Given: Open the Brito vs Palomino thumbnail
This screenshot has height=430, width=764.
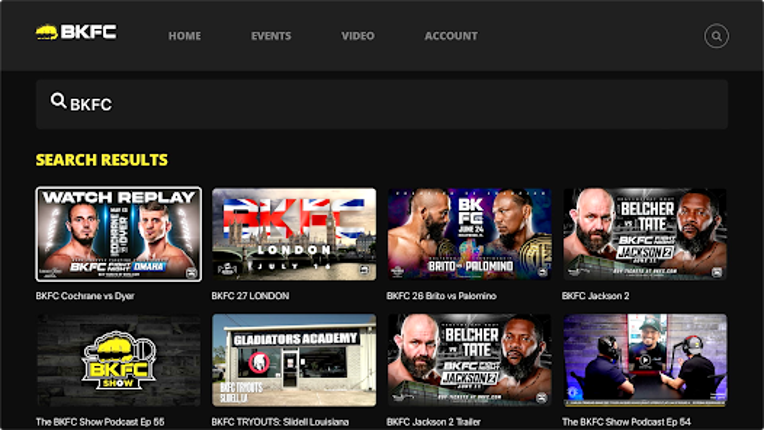Looking at the screenshot, I should point(469,234).
